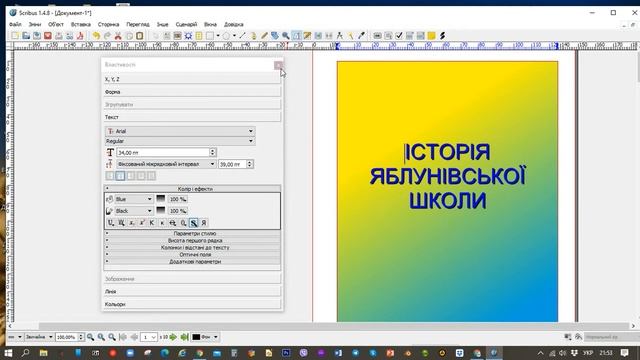Open the page number selector dropdown
This screenshot has width=640, height=360.
tap(149, 337)
